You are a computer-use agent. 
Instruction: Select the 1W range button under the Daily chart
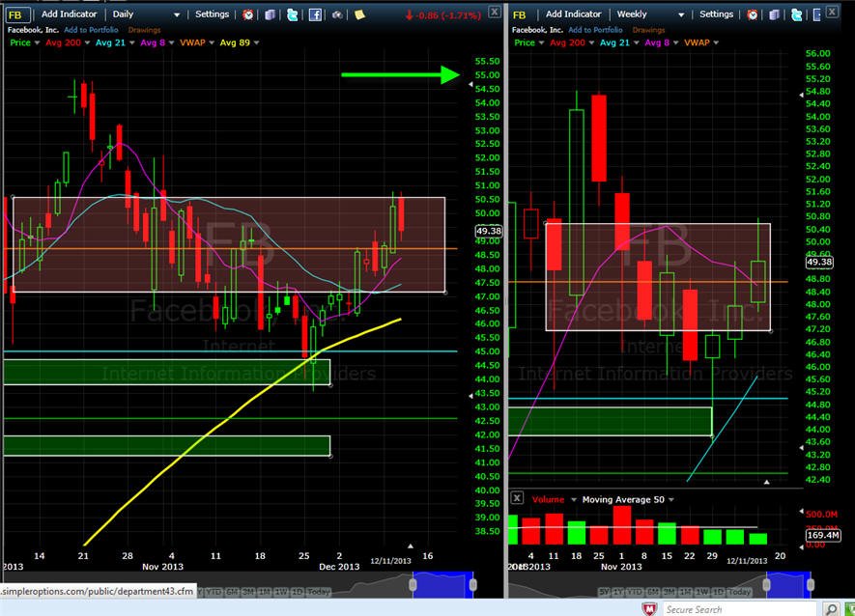coord(281,592)
